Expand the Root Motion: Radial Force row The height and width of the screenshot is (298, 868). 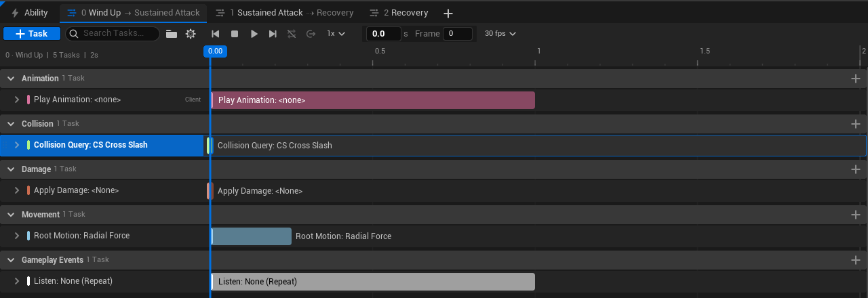pyautogui.click(x=17, y=236)
